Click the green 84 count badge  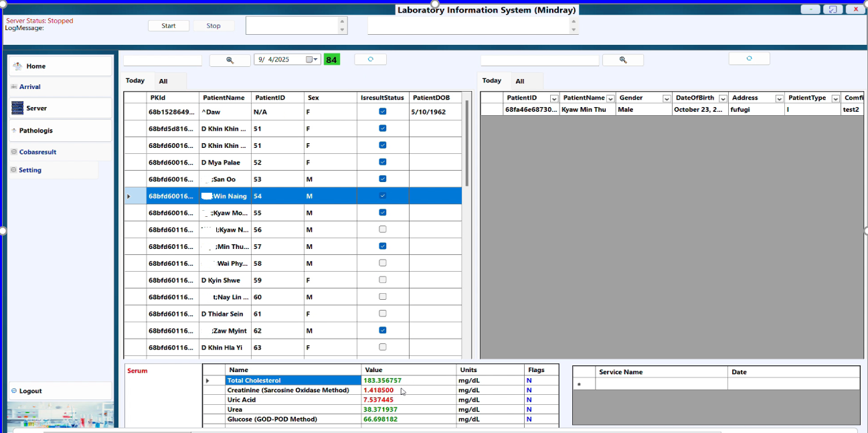(331, 60)
